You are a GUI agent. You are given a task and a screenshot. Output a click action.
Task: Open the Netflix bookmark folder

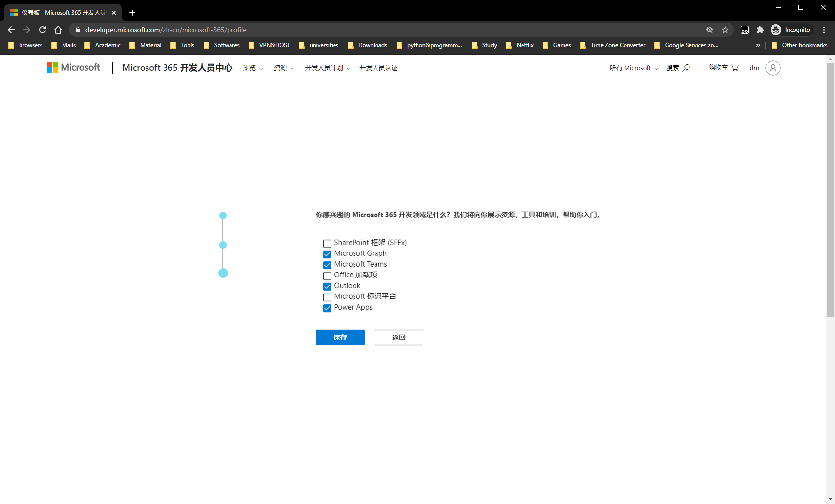pos(520,45)
